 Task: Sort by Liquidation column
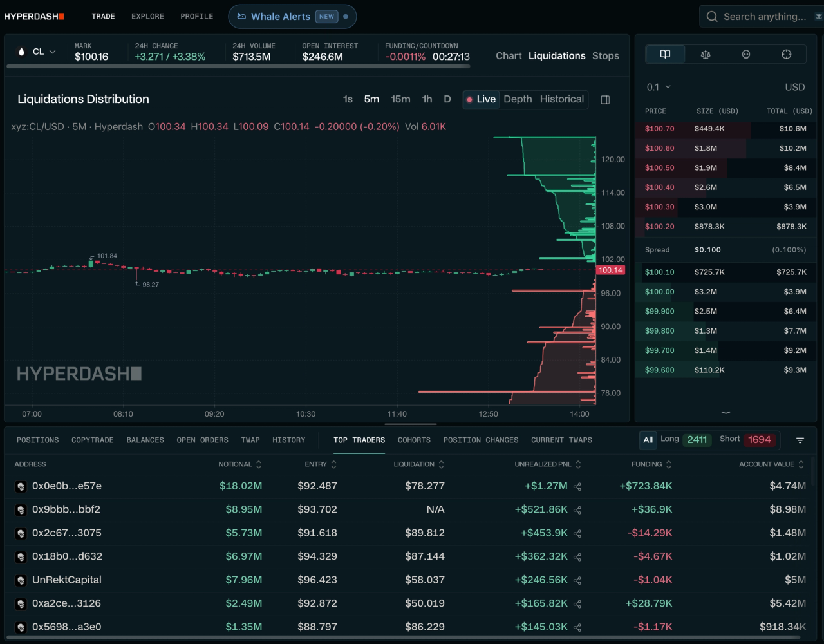point(419,464)
